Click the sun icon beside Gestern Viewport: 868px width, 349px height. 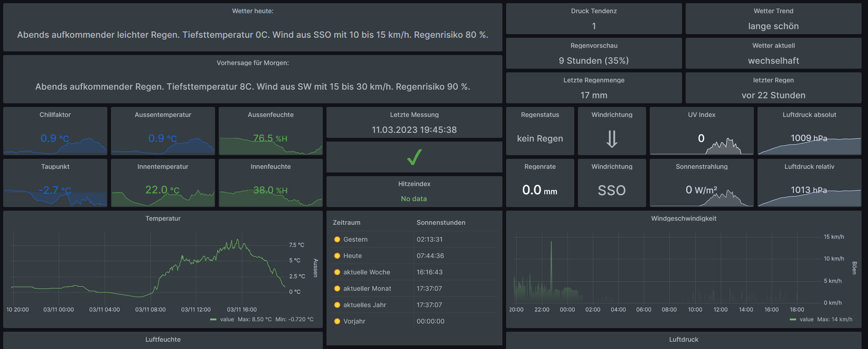337,239
